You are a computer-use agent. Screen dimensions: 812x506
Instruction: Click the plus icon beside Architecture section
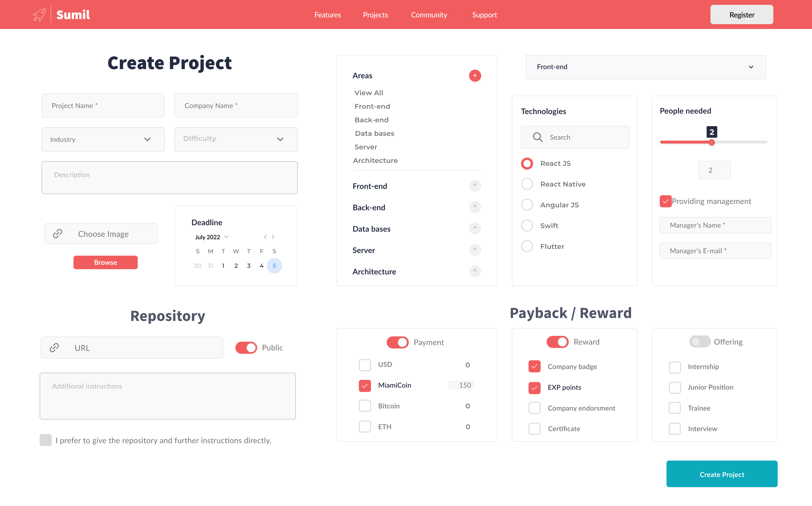pos(475,271)
